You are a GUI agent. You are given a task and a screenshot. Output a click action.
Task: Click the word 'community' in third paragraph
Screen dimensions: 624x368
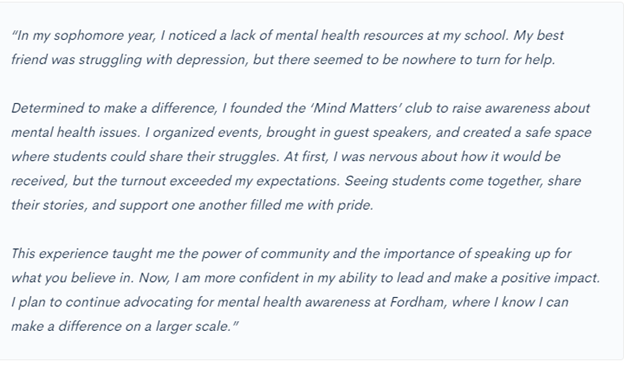click(x=295, y=254)
